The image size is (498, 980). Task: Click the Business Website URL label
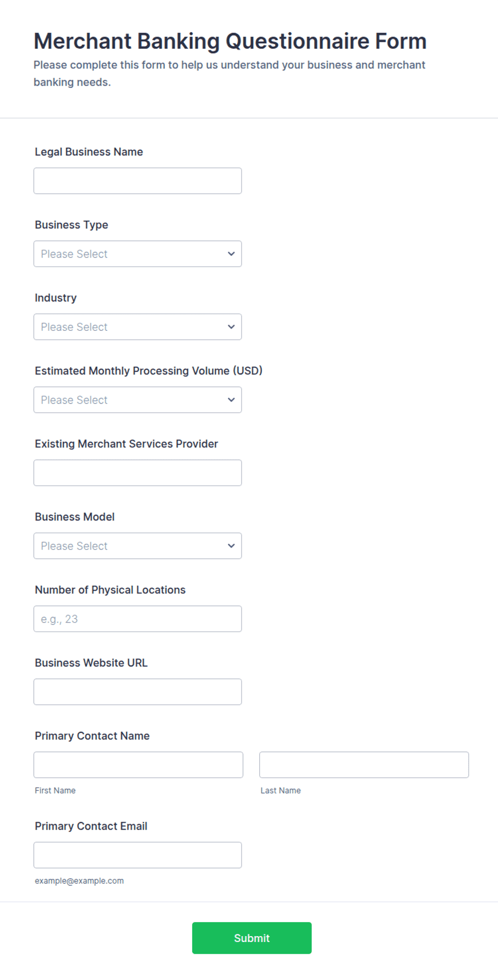[x=91, y=663]
